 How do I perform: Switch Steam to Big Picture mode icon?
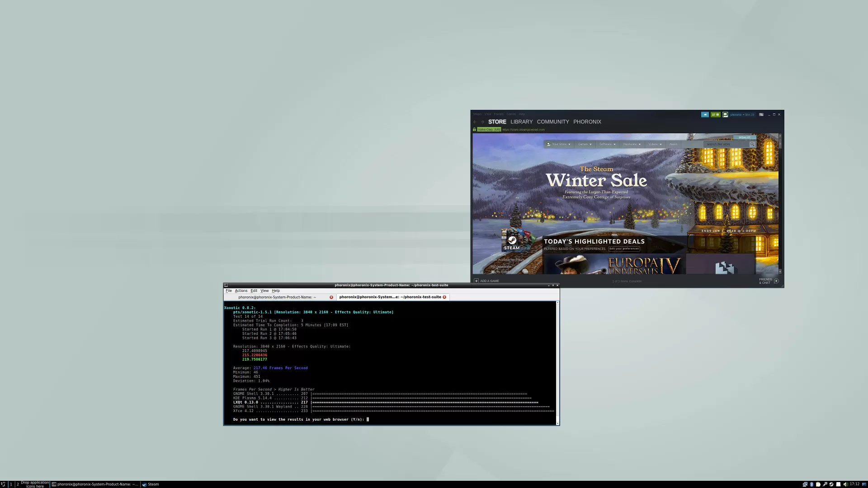click(x=761, y=115)
